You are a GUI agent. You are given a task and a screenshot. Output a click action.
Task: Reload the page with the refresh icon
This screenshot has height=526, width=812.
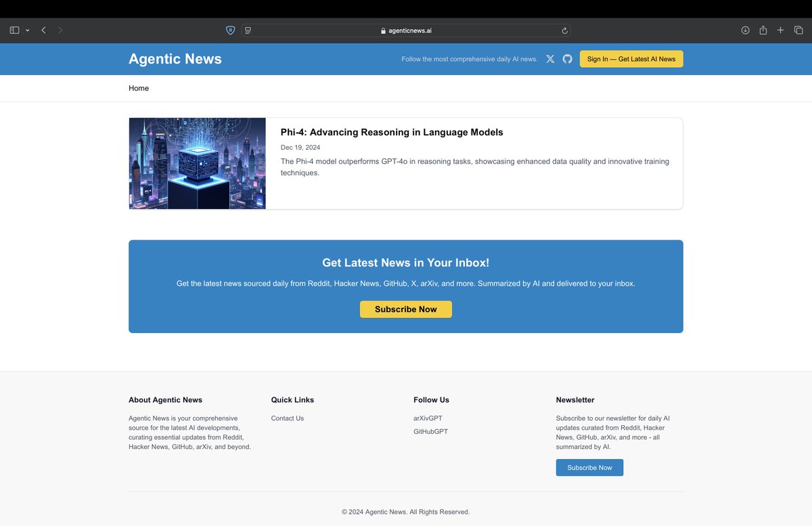click(x=564, y=30)
